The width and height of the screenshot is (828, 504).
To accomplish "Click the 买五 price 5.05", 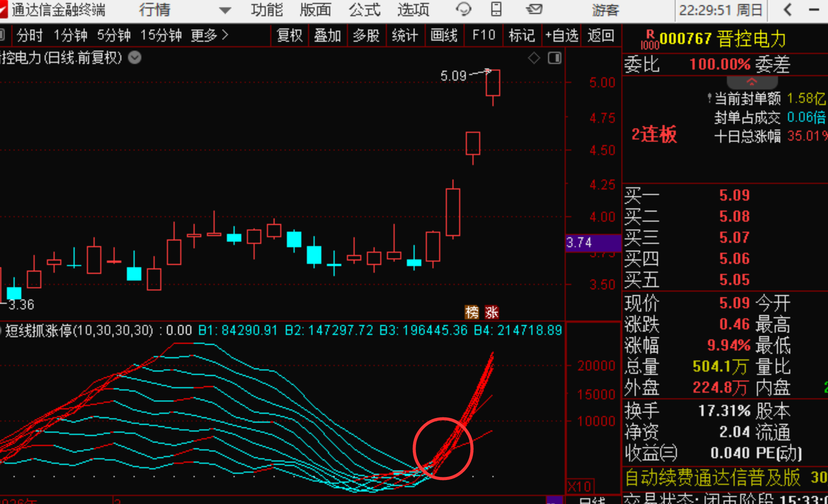I will tap(734, 280).
